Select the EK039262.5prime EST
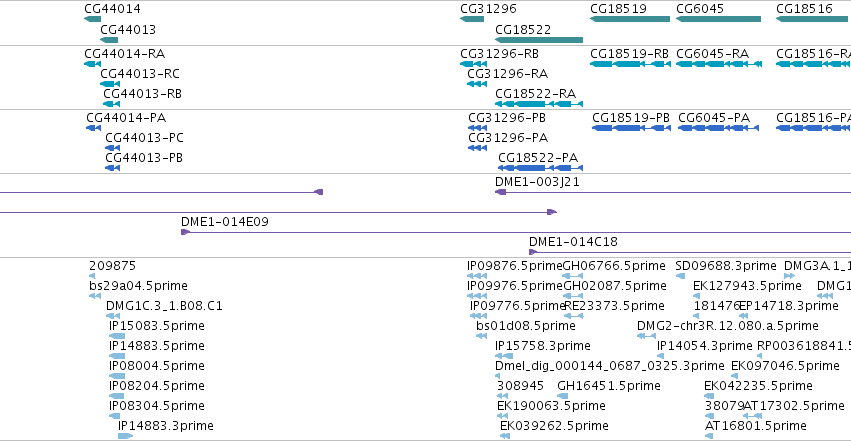 505,436
